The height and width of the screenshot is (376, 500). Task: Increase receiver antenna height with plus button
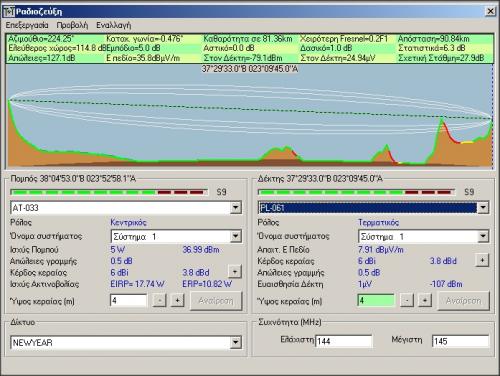click(x=425, y=301)
